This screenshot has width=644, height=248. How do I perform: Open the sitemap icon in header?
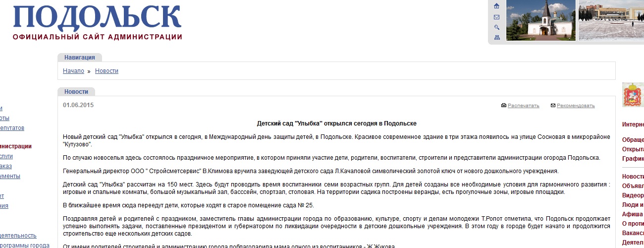496,38
